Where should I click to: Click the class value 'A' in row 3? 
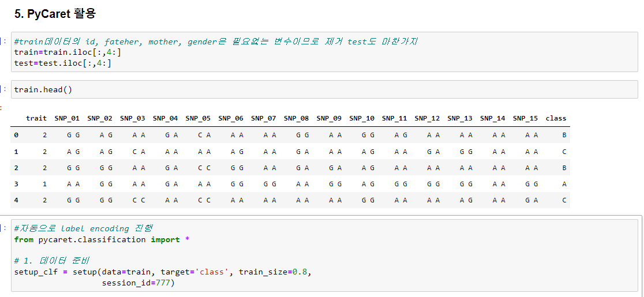tap(564, 184)
